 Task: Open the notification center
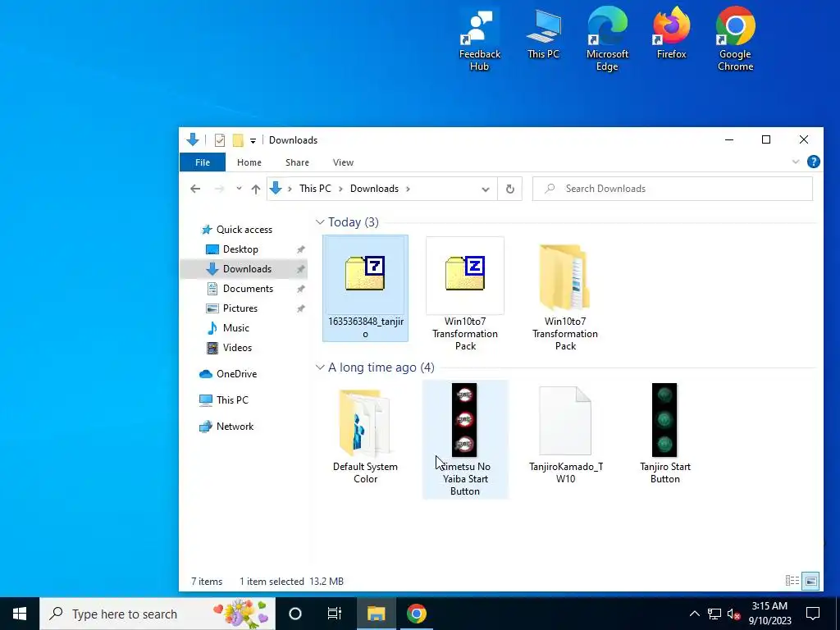pos(813,614)
